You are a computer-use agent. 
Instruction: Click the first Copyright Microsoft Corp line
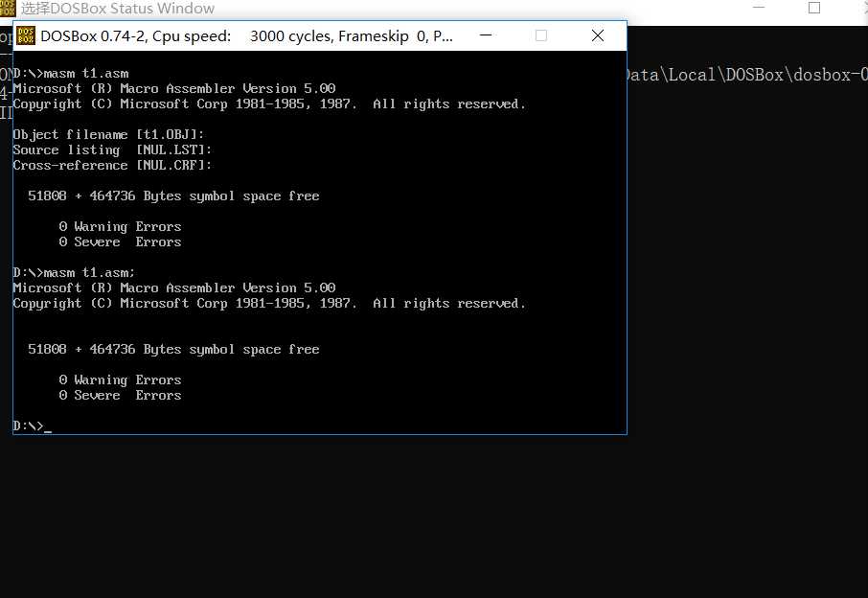point(269,104)
